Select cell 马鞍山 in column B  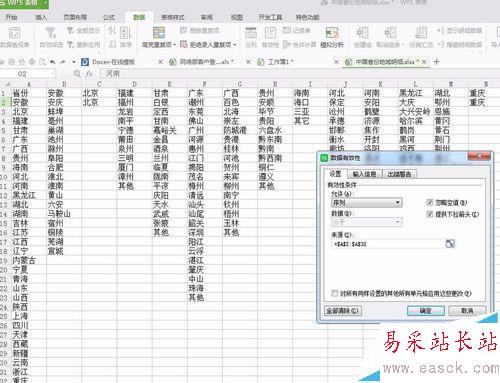click(64, 214)
